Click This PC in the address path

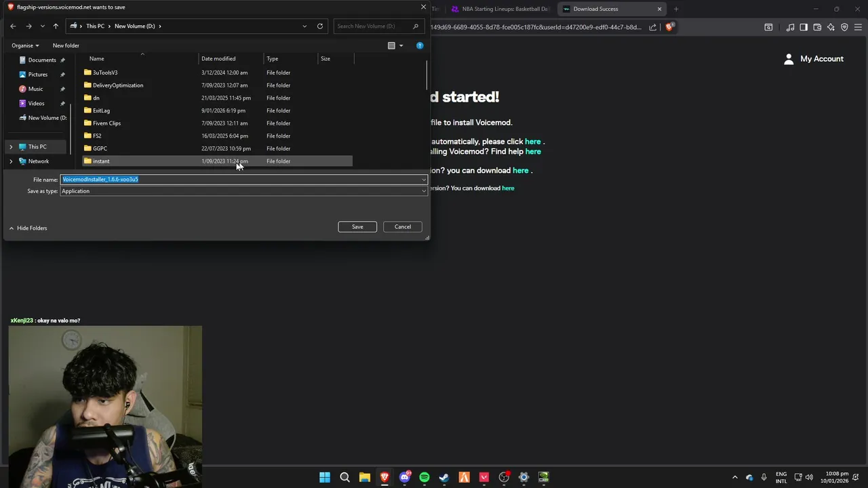[95, 26]
